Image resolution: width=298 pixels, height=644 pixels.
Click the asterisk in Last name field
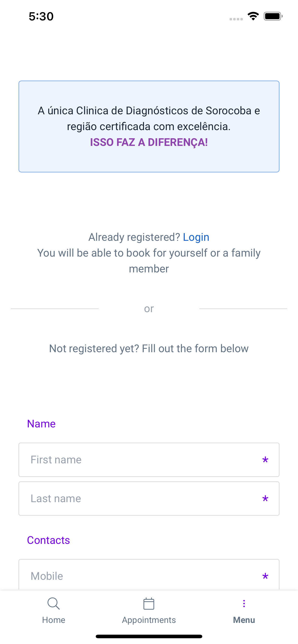point(265,499)
